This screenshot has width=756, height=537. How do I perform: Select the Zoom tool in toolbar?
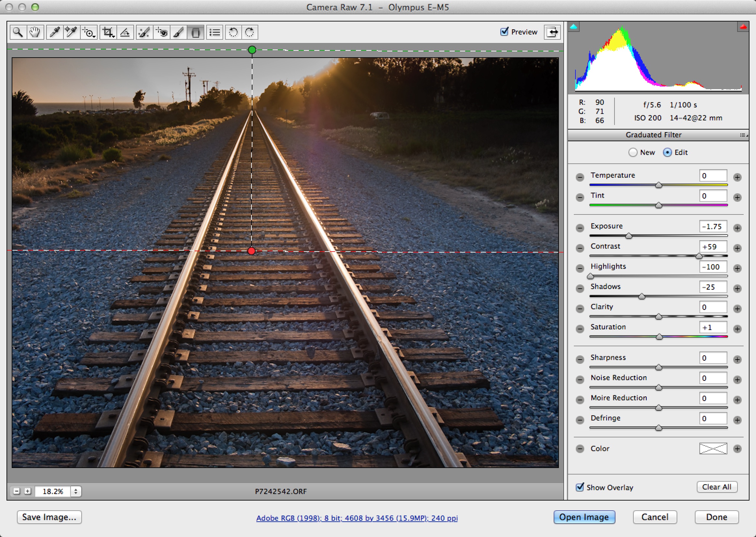click(x=18, y=32)
